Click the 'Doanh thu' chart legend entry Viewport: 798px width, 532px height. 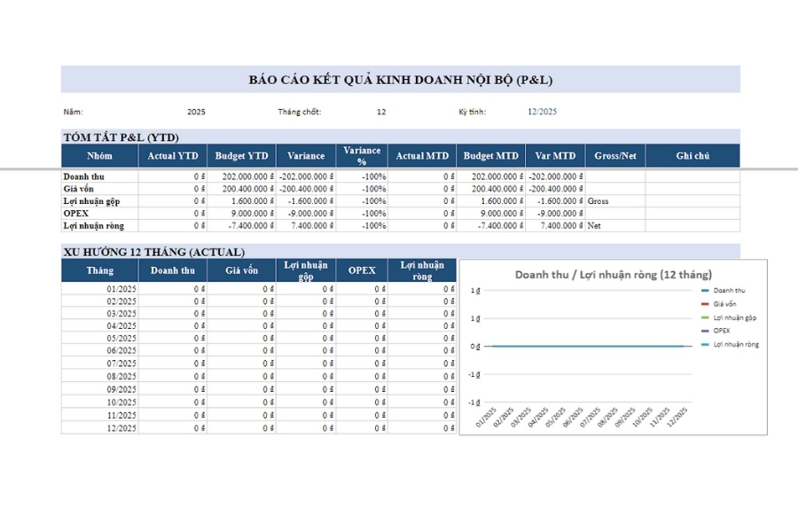pyautogui.click(x=724, y=290)
